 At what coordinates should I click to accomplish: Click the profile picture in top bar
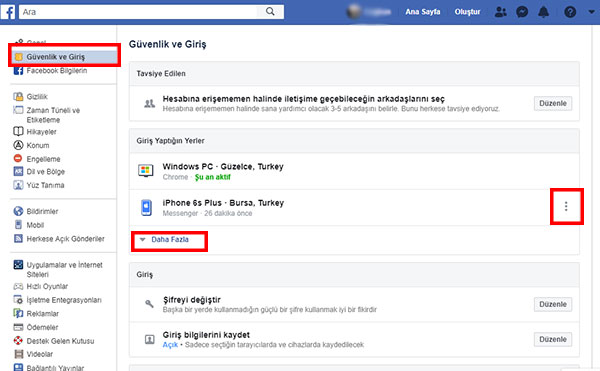click(354, 12)
